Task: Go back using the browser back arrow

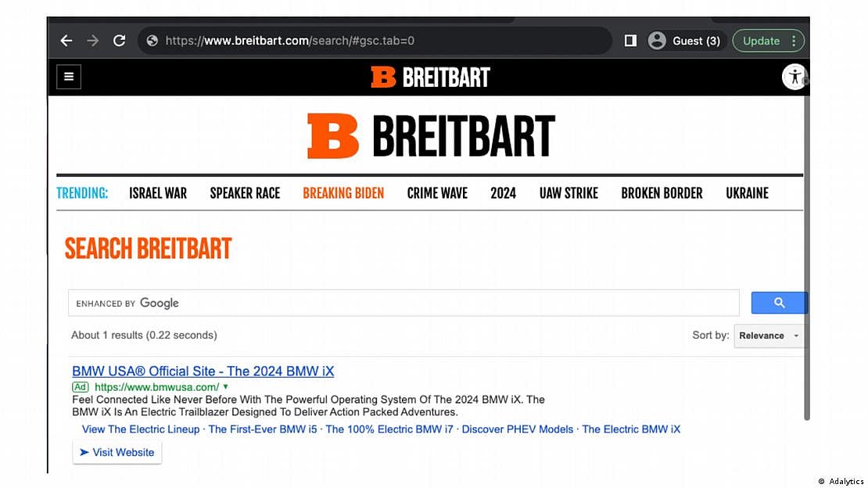Action: click(x=66, y=41)
